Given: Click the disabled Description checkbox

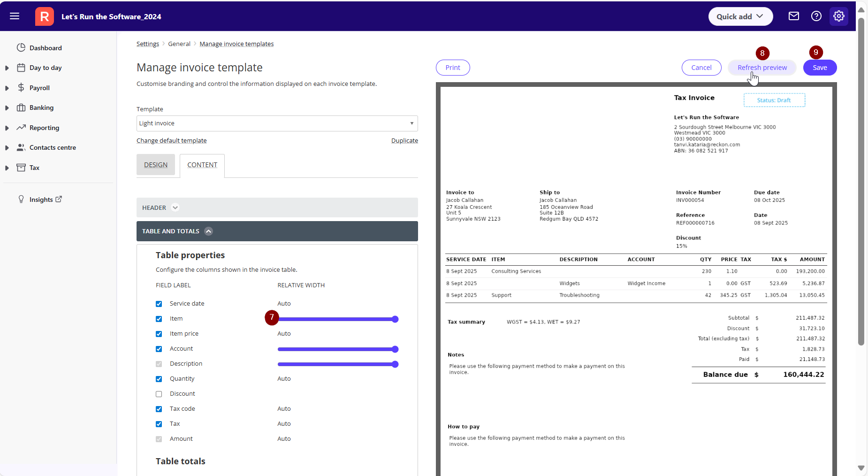Looking at the screenshot, I should pos(159,364).
